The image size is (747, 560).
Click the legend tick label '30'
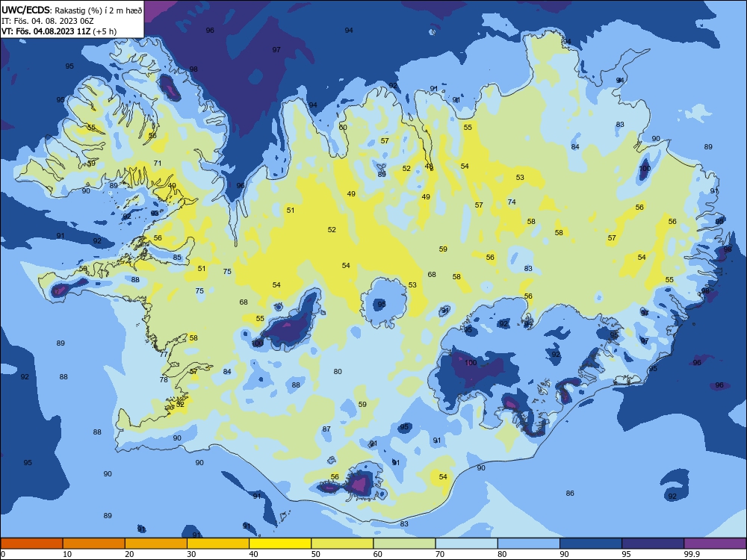click(191, 554)
